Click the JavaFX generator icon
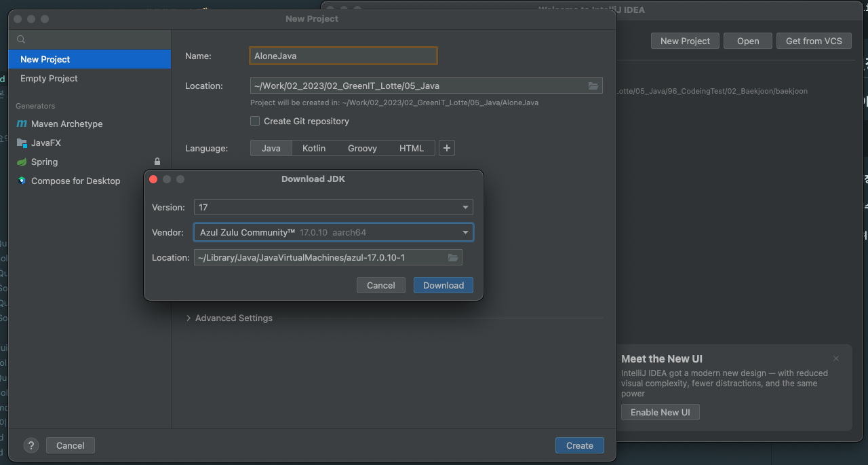Screen dimensions: 868x465 pyautogui.click(x=22, y=143)
